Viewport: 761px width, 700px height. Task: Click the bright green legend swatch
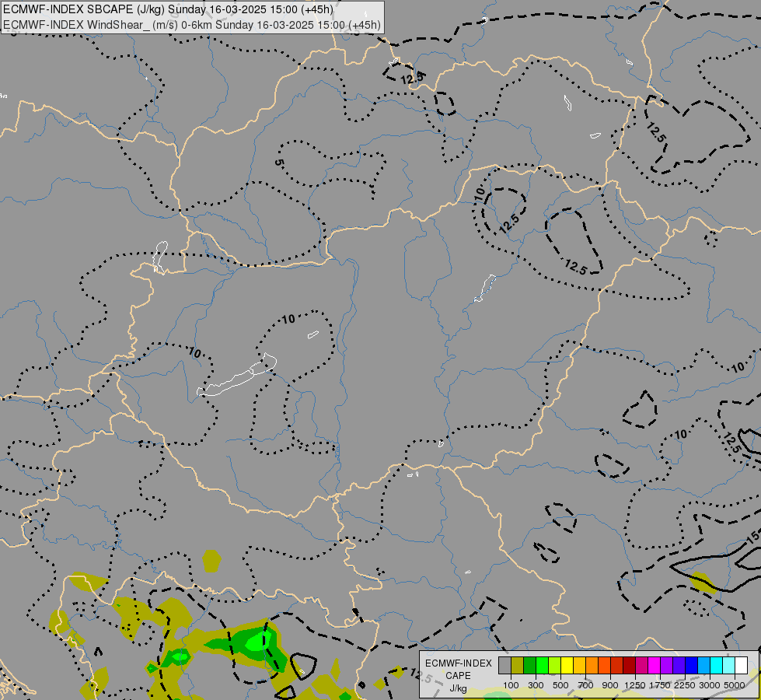[x=542, y=665]
